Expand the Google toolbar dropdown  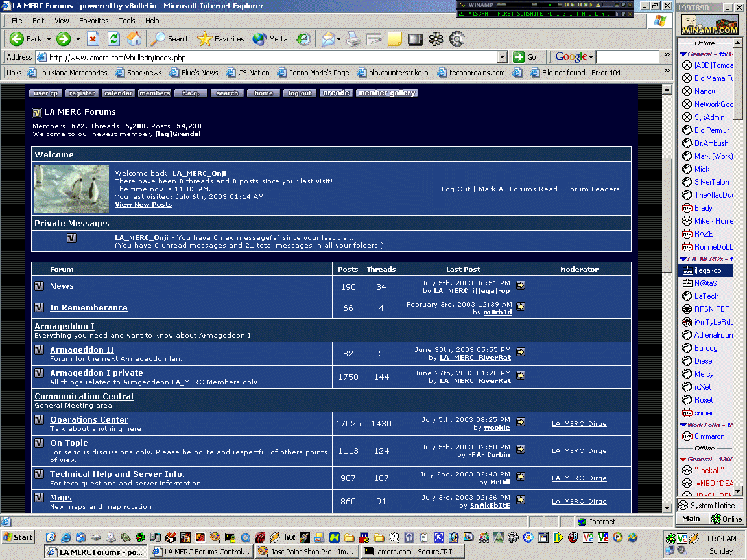[591, 57]
